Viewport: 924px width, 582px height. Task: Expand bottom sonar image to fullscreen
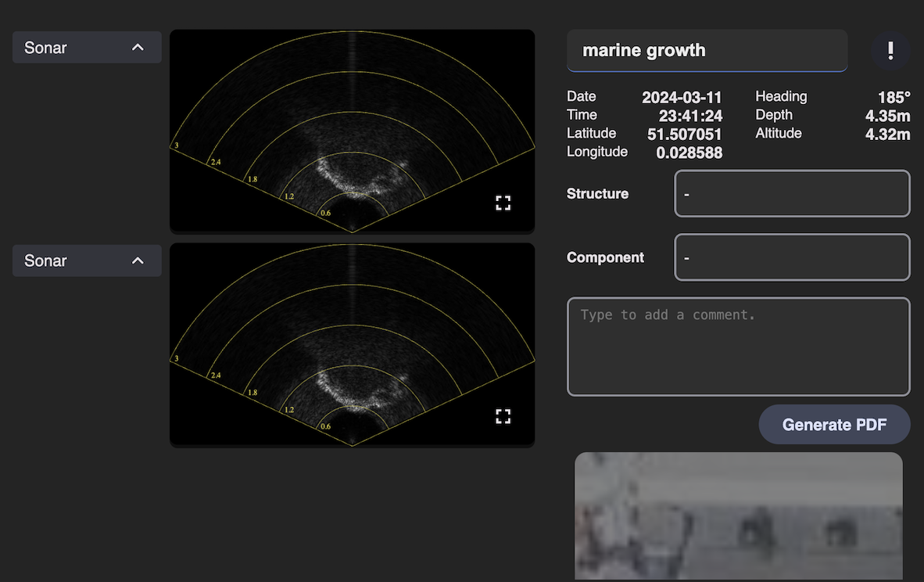503,417
